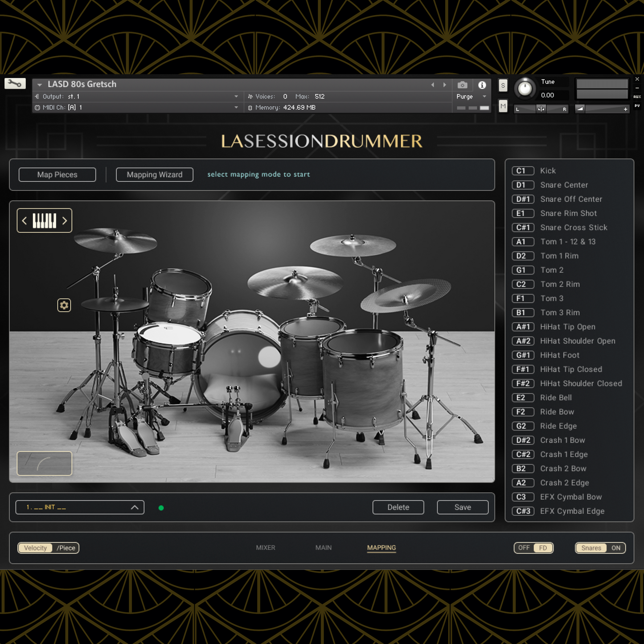Viewport: 644px width, 644px height.
Task: Toggle the Snares ON switch
Action: 600,548
